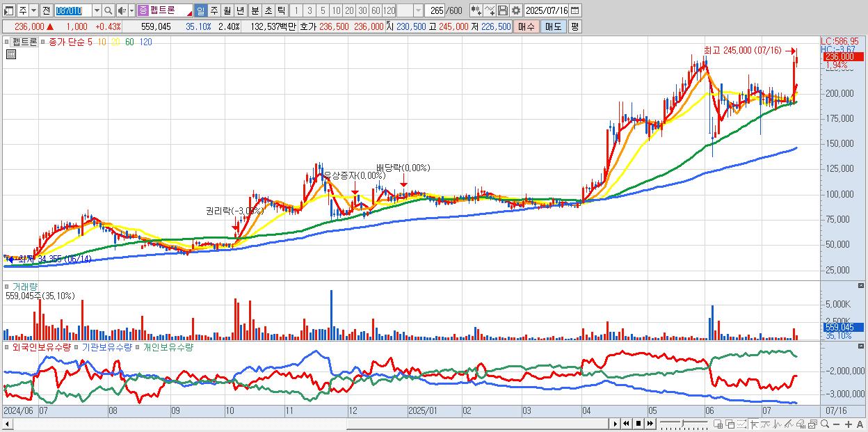Click the 매수 buy button
Screen dimensions: 868x432
click(x=527, y=26)
